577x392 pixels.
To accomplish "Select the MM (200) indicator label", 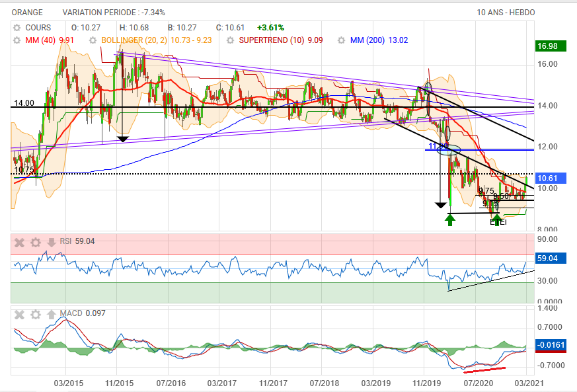I will (x=379, y=40).
